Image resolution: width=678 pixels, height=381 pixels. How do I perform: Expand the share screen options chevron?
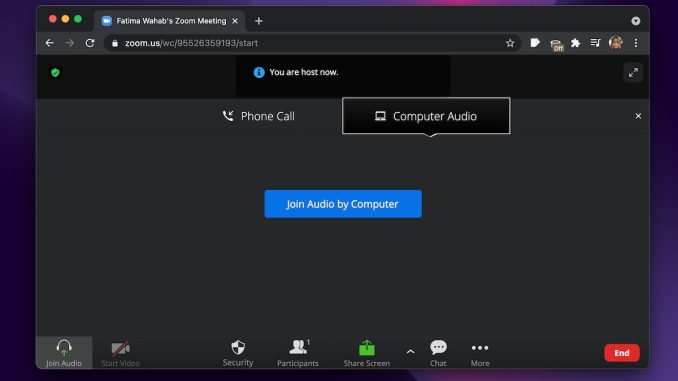point(410,352)
